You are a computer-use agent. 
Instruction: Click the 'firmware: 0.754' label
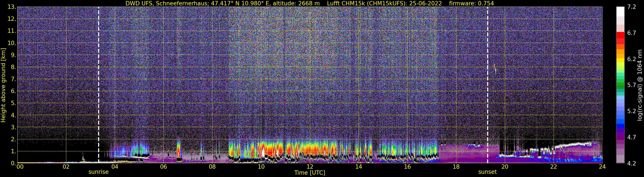point(472,3)
